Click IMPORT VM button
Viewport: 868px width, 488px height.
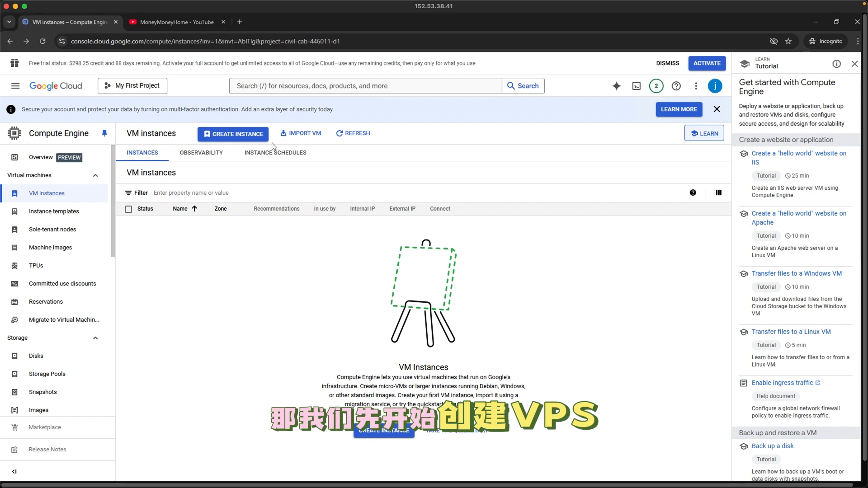point(301,133)
